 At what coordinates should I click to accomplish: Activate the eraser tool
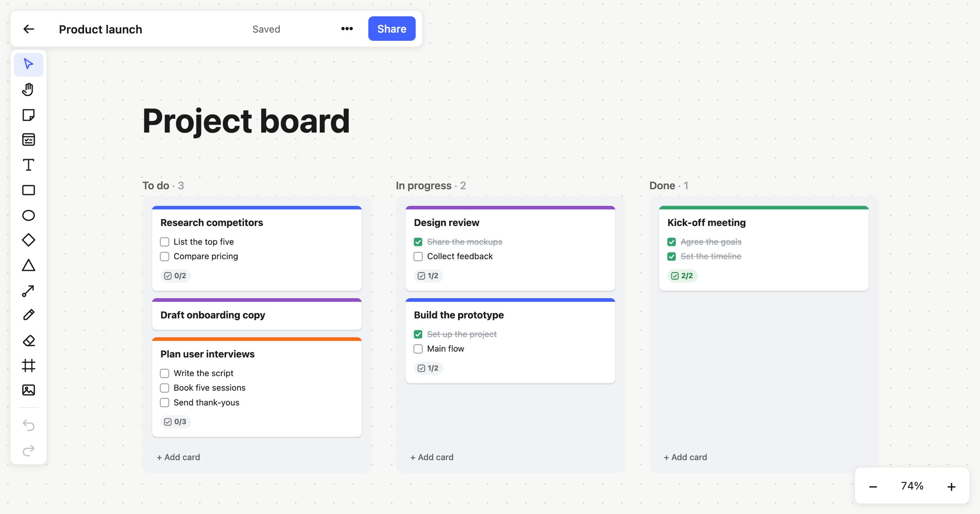click(29, 341)
